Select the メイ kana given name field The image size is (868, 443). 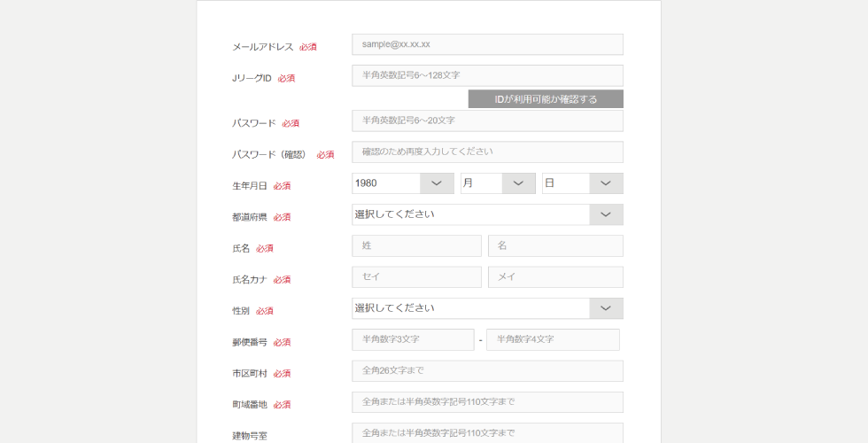pos(555,277)
